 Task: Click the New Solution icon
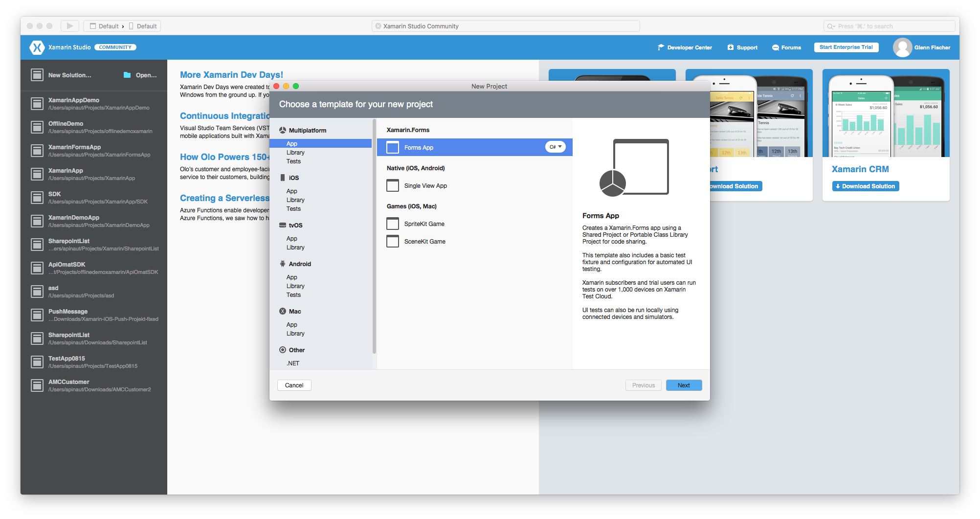coord(37,75)
